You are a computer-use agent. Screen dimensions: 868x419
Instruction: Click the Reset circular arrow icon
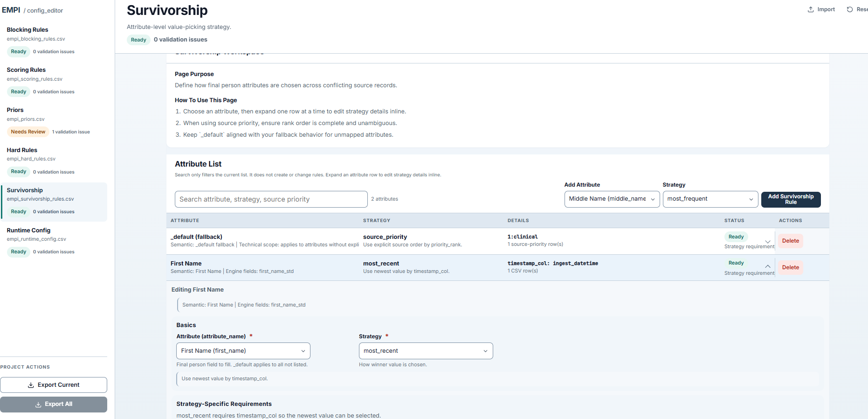(x=850, y=9)
